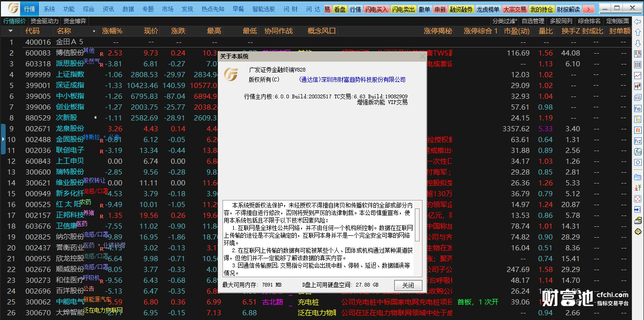Viewport: 644px width, 320px height.
Task: Open the 系统 menu
Action: (x=49, y=9)
